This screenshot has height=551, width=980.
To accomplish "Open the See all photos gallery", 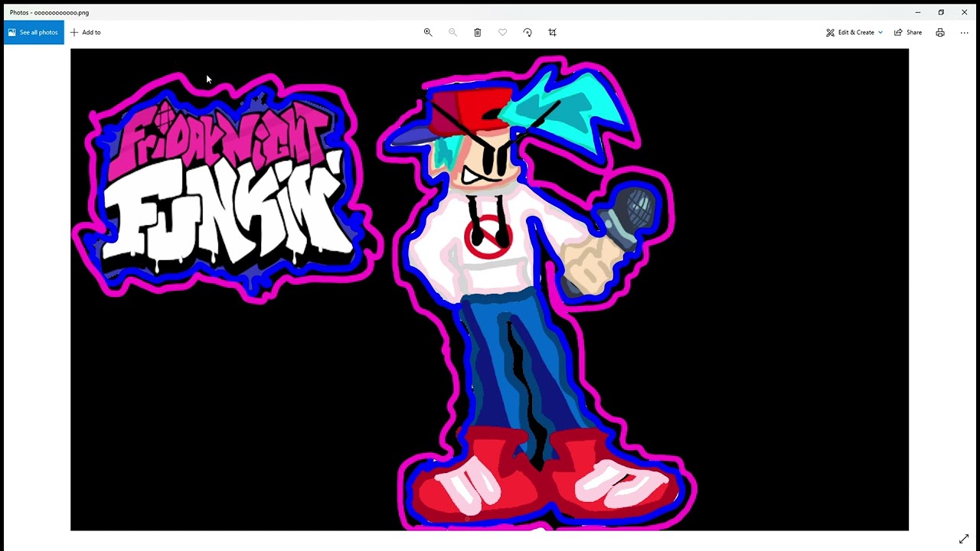I will [34, 32].
